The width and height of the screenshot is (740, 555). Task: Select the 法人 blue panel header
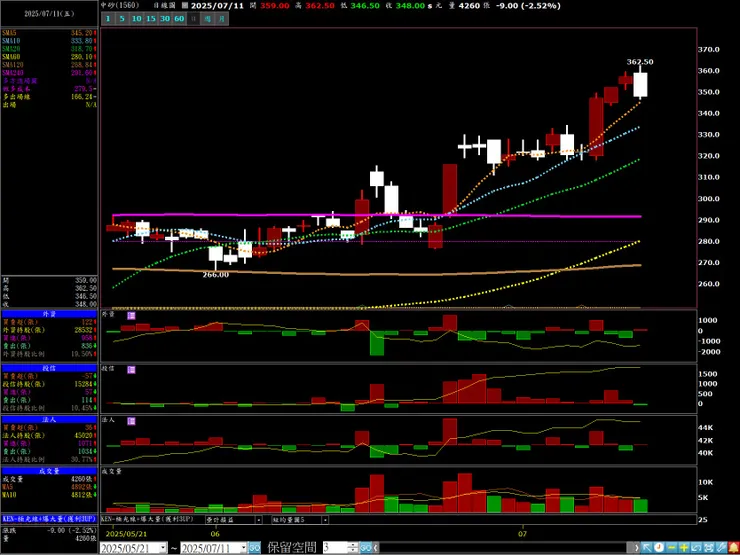point(49,419)
